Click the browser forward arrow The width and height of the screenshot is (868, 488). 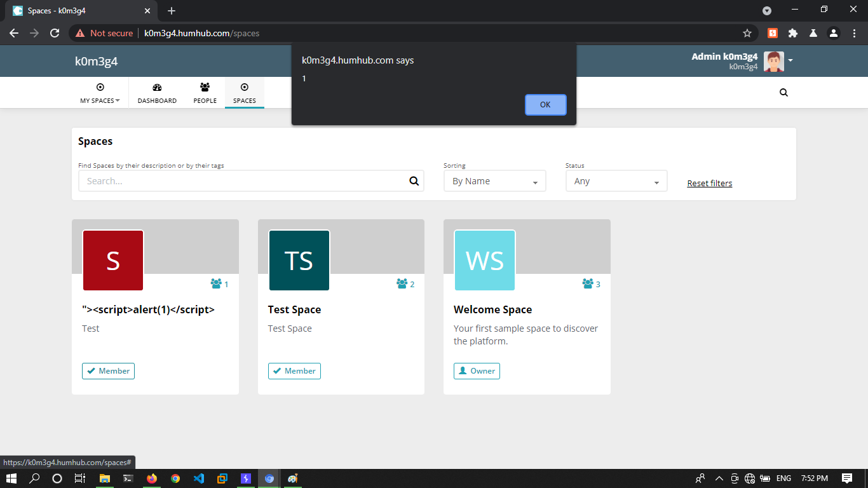pos(34,33)
